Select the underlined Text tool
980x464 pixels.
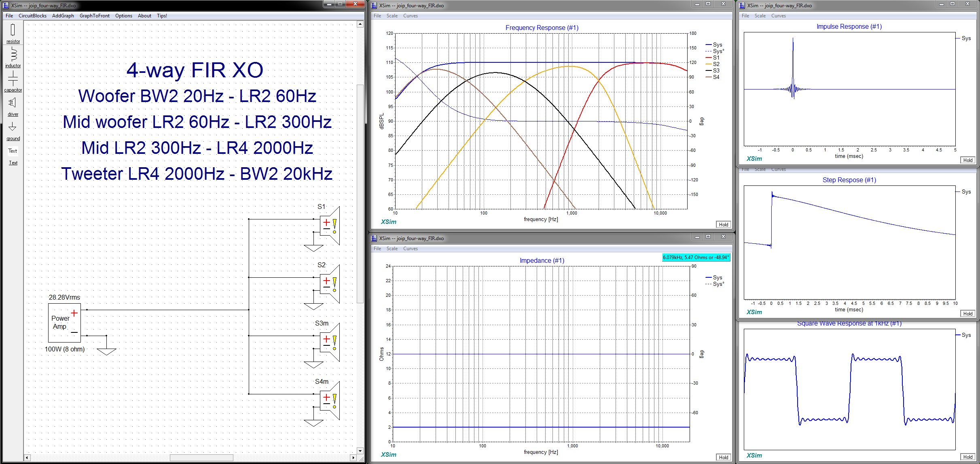point(13,163)
